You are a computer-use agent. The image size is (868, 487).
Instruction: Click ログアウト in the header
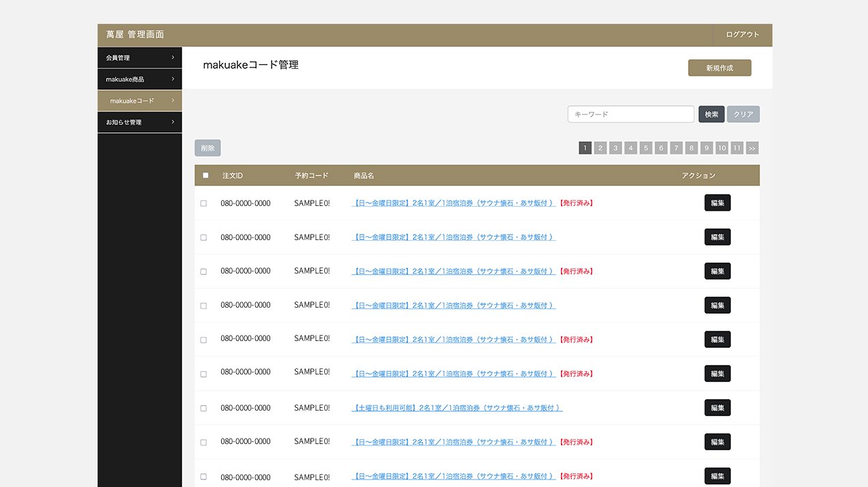742,35
